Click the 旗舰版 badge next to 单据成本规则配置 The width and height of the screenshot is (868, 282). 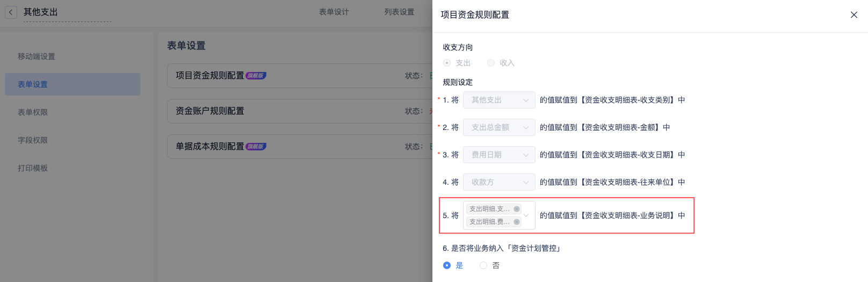click(256, 147)
